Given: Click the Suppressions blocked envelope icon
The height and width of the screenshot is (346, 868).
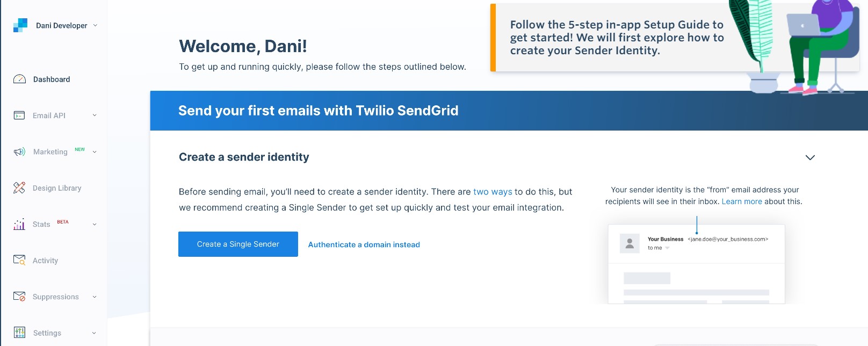Looking at the screenshot, I should 19,297.
